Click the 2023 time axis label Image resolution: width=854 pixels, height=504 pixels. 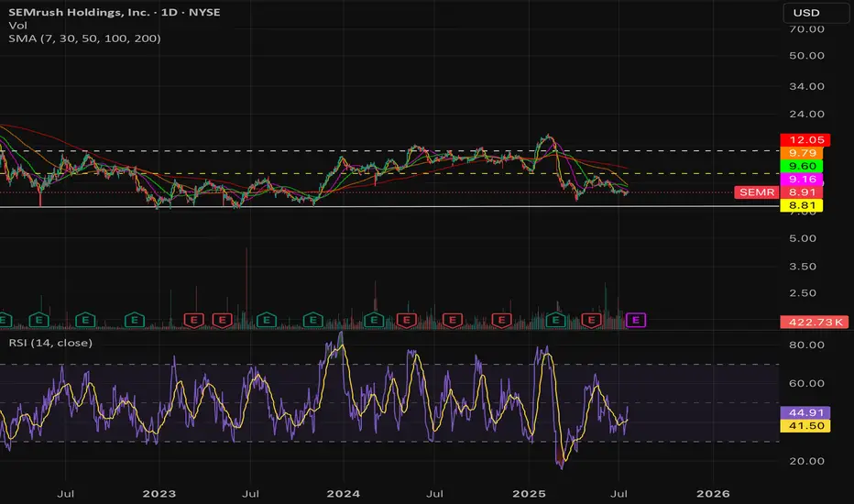[x=159, y=494]
